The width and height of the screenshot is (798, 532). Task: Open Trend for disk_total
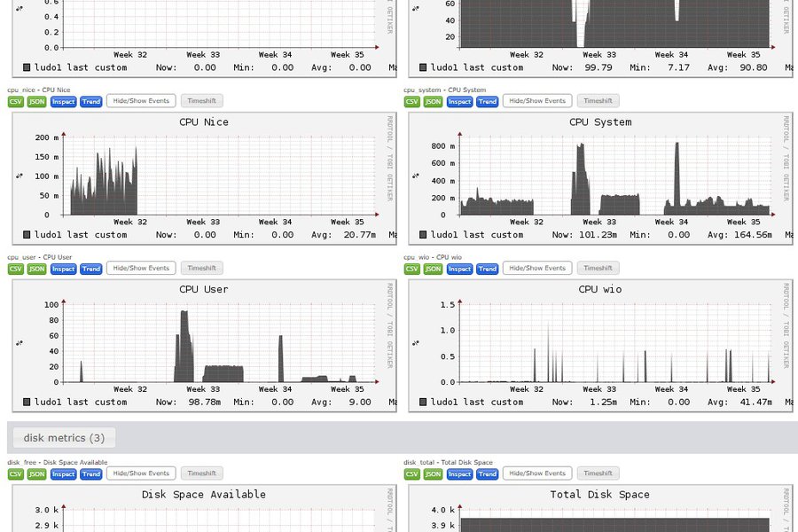(x=488, y=474)
